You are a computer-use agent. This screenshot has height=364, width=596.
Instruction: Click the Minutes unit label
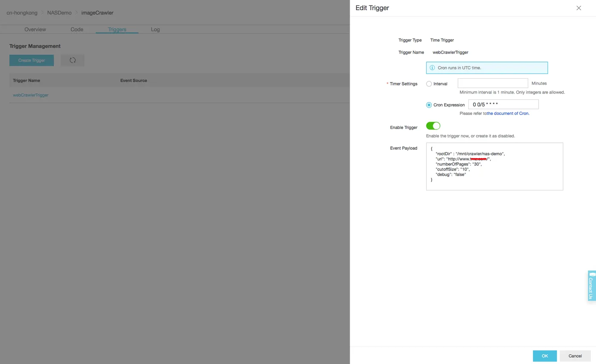pyautogui.click(x=539, y=83)
